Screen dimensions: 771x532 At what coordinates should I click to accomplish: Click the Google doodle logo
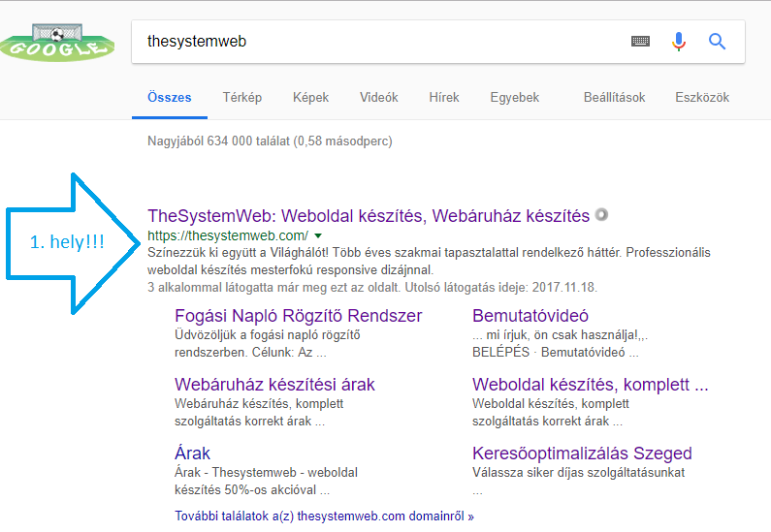click(53, 43)
